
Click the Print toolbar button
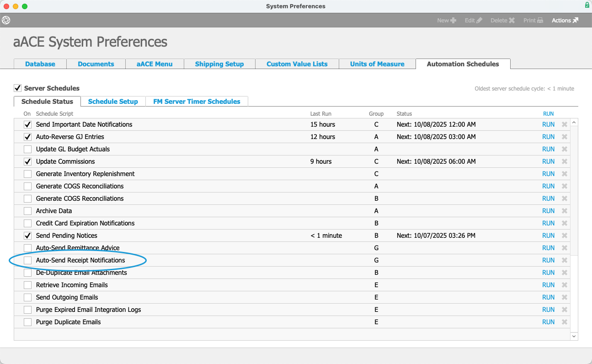point(533,20)
